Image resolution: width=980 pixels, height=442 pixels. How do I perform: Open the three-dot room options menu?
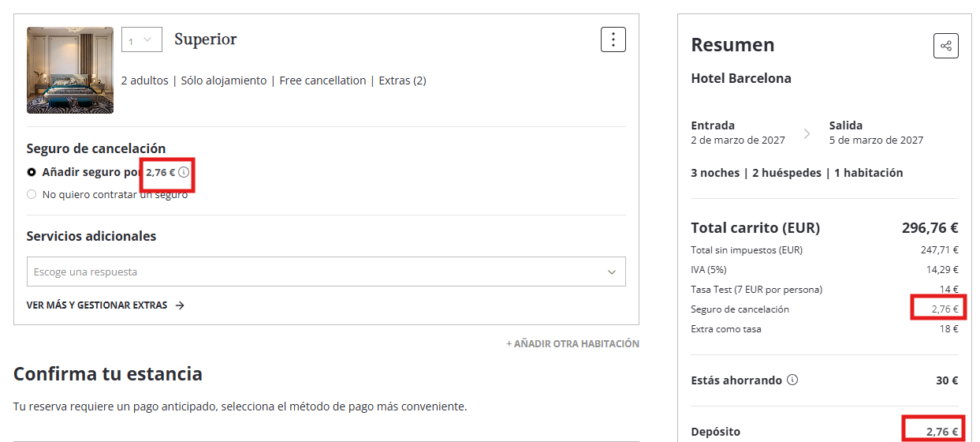(613, 39)
